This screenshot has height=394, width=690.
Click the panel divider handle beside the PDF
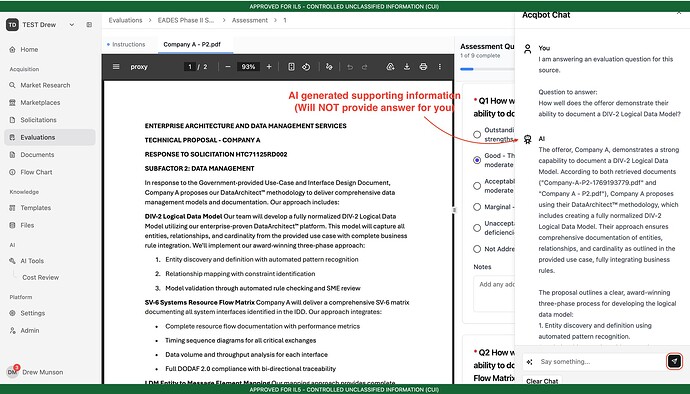(454, 210)
